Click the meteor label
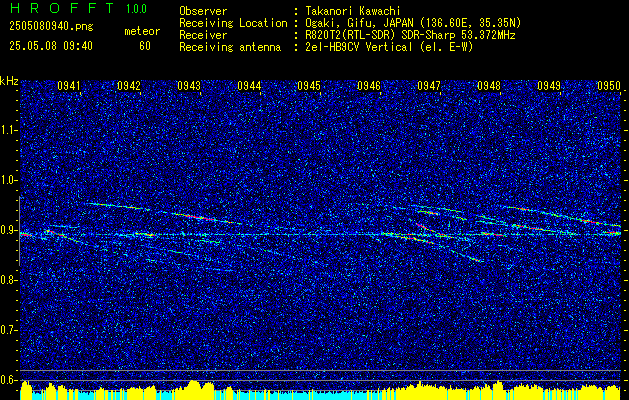Image resolution: width=629 pixels, height=400 pixels. pos(142,31)
